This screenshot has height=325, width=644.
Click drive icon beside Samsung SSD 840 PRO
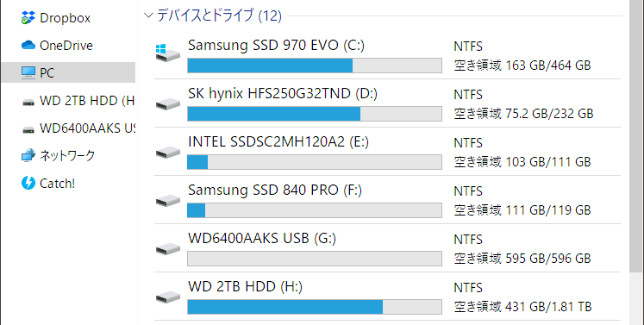point(168,200)
